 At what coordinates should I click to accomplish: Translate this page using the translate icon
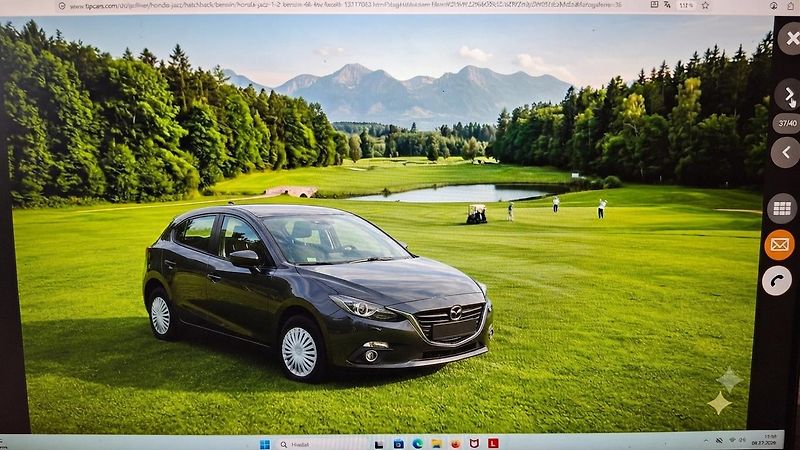click(667, 5)
